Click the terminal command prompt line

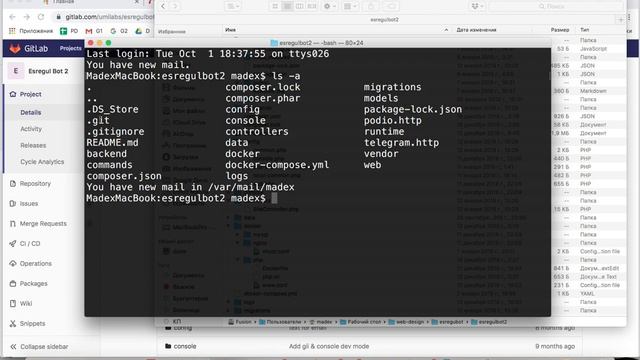[x=182, y=198]
